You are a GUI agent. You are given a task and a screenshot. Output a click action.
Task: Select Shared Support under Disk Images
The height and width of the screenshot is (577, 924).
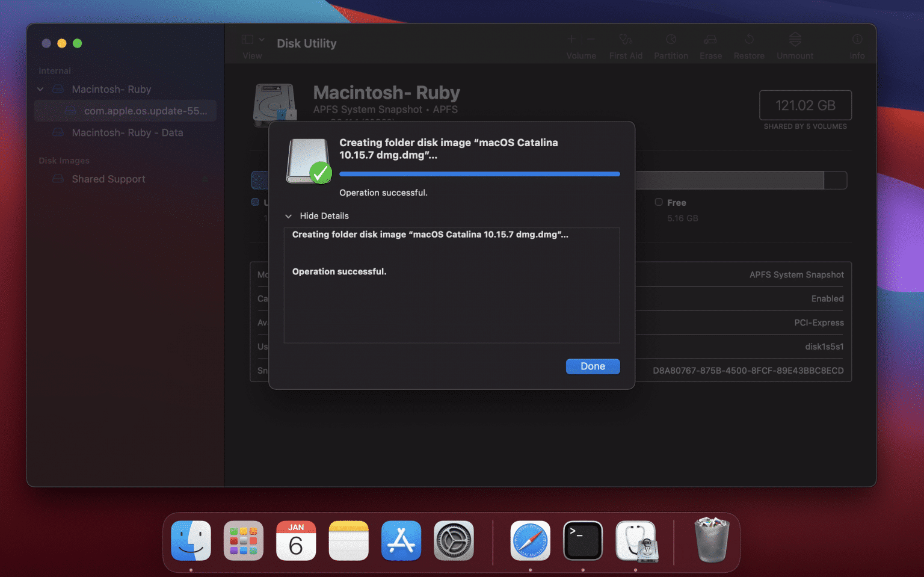pos(108,179)
